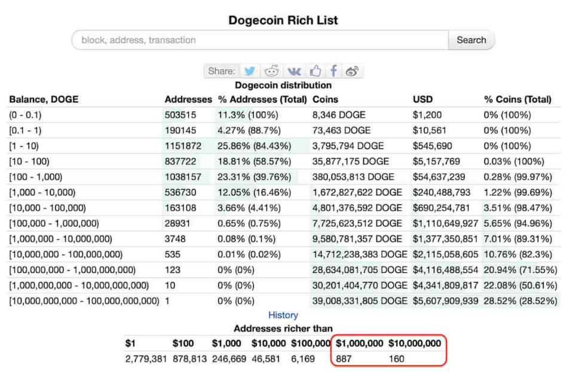The image size is (588, 372).
Task: Click the 18.81% (58.57%) addresses cell
Action: point(254,161)
